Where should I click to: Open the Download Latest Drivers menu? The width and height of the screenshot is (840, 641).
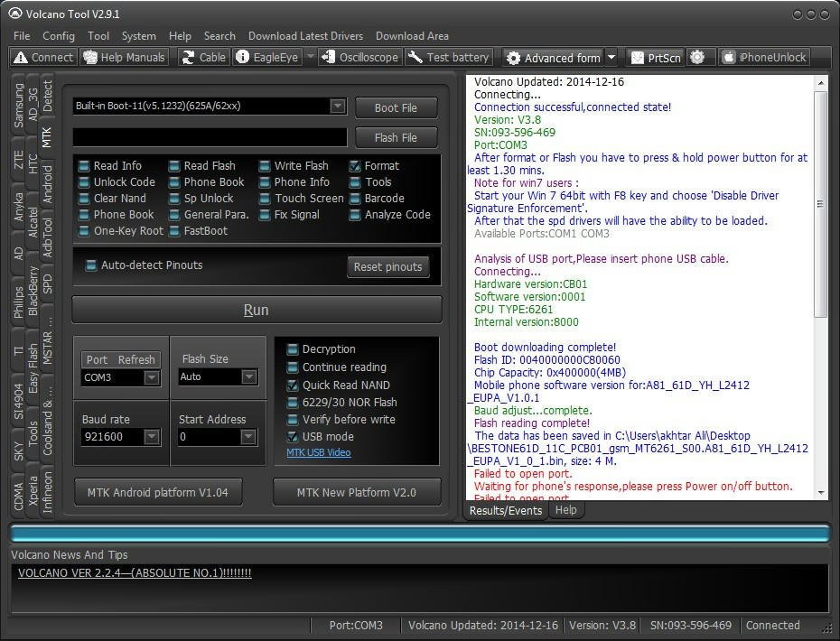(305, 36)
